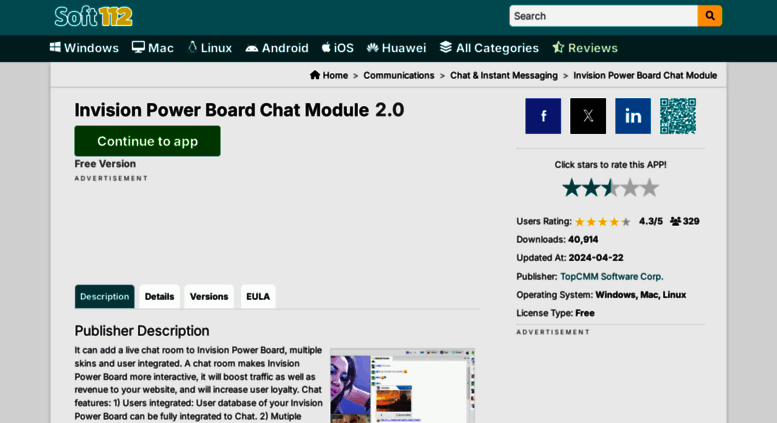The image size is (777, 423).
Task: Click the chat module screenshot thumbnail
Action: click(x=403, y=385)
